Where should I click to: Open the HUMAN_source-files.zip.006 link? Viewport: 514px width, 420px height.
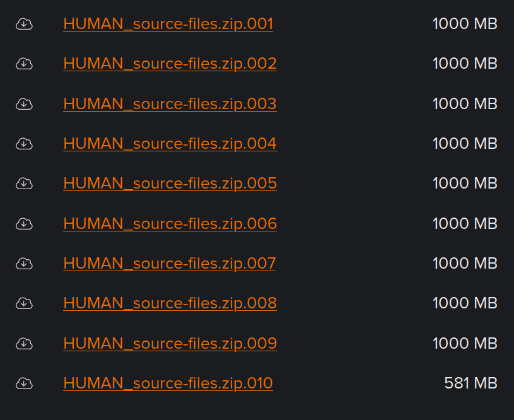point(170,223)
